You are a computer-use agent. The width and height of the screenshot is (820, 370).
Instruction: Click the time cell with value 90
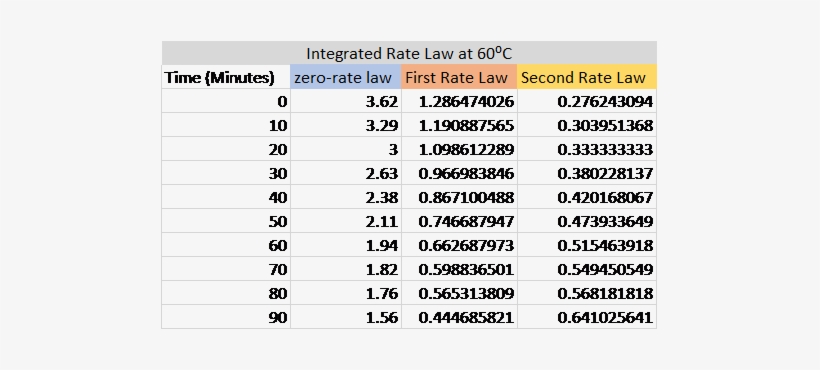coord(226,317)
